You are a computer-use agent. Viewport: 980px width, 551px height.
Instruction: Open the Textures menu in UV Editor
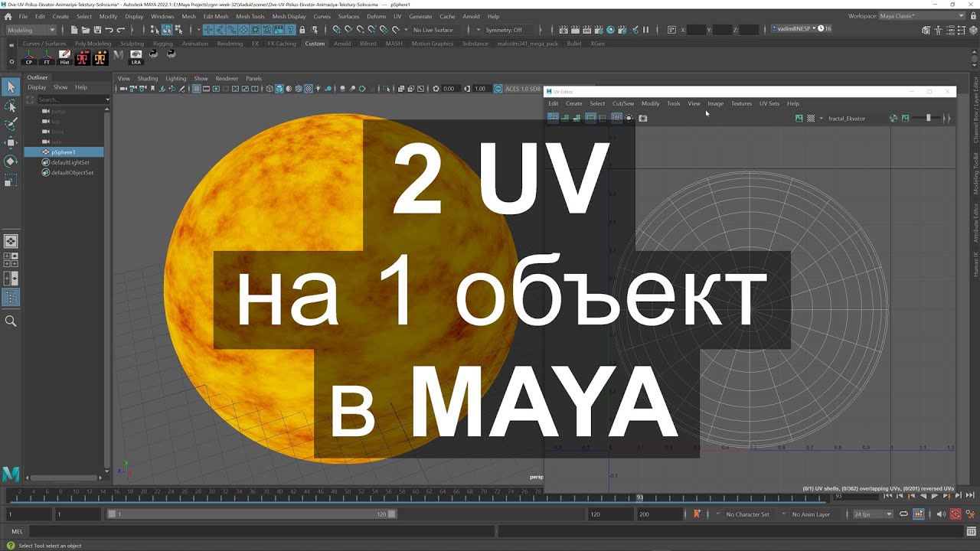click(741, 103)
